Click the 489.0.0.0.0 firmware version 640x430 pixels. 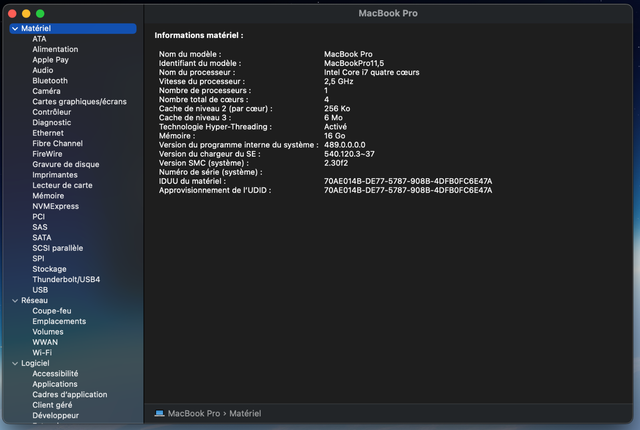click(x=345, y=145)
